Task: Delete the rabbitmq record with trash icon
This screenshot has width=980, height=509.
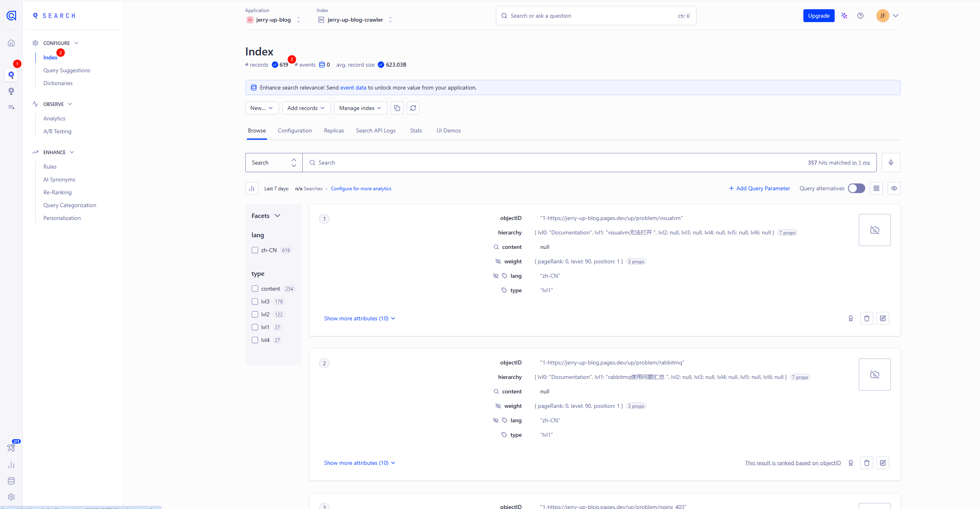Action: [x=867, y=463]
